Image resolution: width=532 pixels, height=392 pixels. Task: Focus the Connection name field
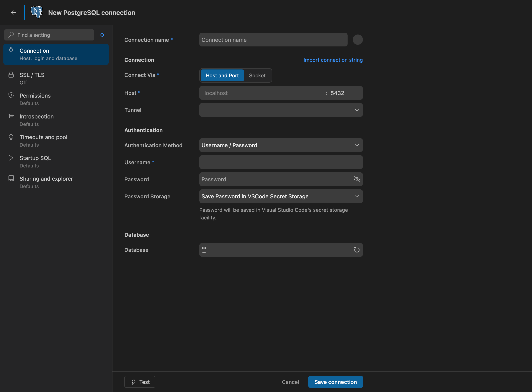(x=273, y=40)
